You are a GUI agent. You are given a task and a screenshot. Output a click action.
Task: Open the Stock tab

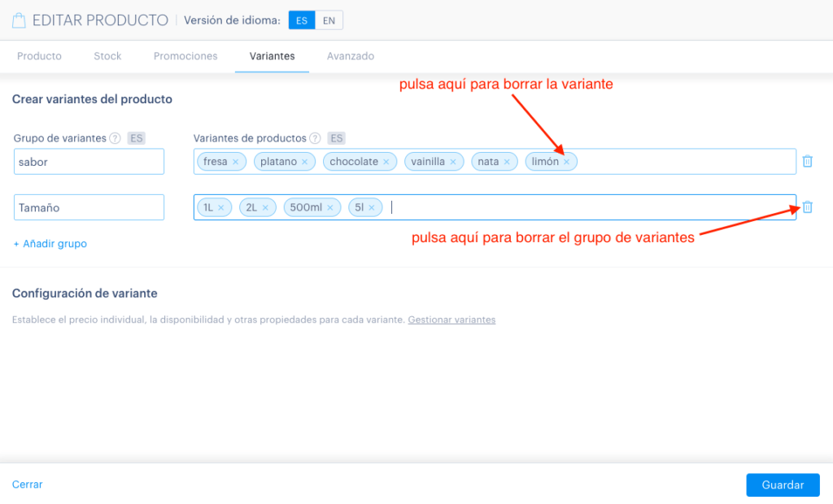click(108, 56)
